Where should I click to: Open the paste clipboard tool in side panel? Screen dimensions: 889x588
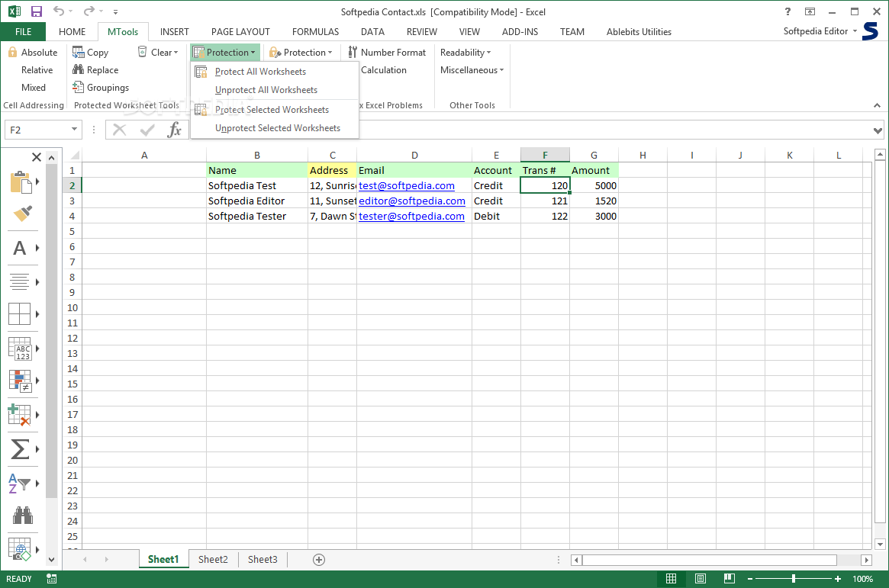[x=21, y=182]
